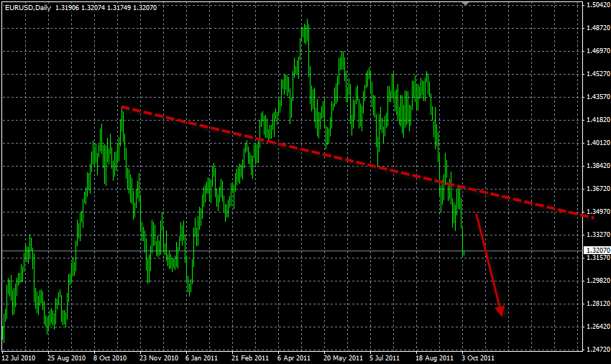Click the EURUSD,Daily chart title
This screenshot has height=364, width=611.
[x=28, y=7]
